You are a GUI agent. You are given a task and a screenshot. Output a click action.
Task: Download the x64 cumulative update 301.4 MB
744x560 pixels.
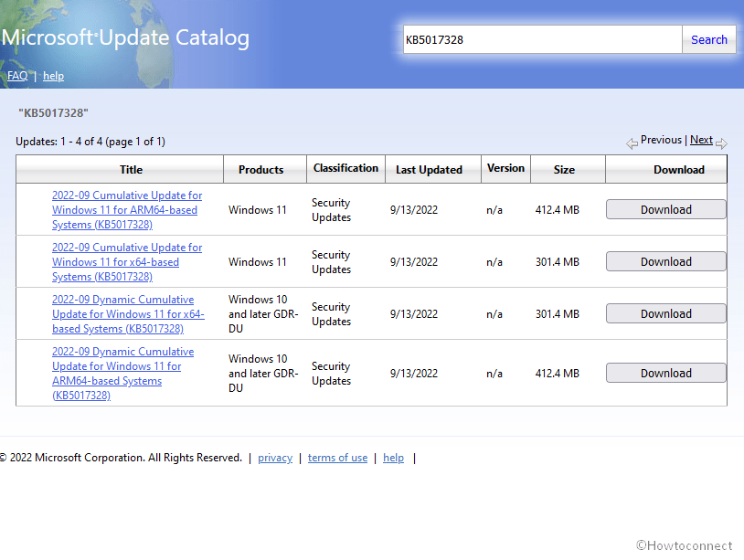(665, 261)
